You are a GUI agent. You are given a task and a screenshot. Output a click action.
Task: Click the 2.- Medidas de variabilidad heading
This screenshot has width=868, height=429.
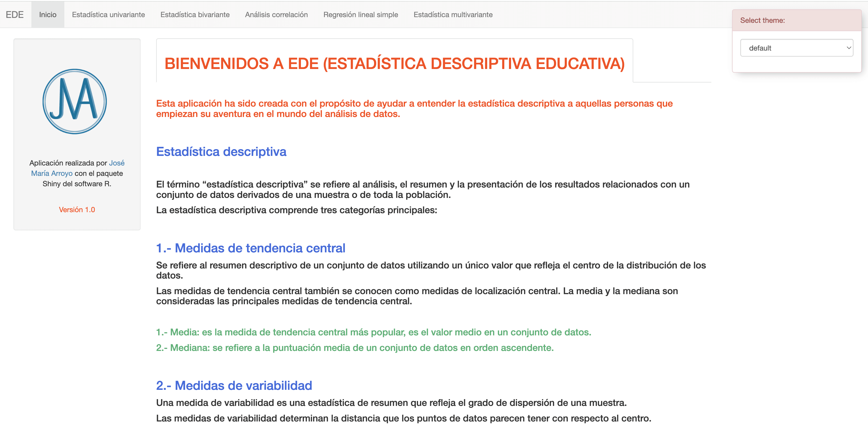[x=234, y=385]
